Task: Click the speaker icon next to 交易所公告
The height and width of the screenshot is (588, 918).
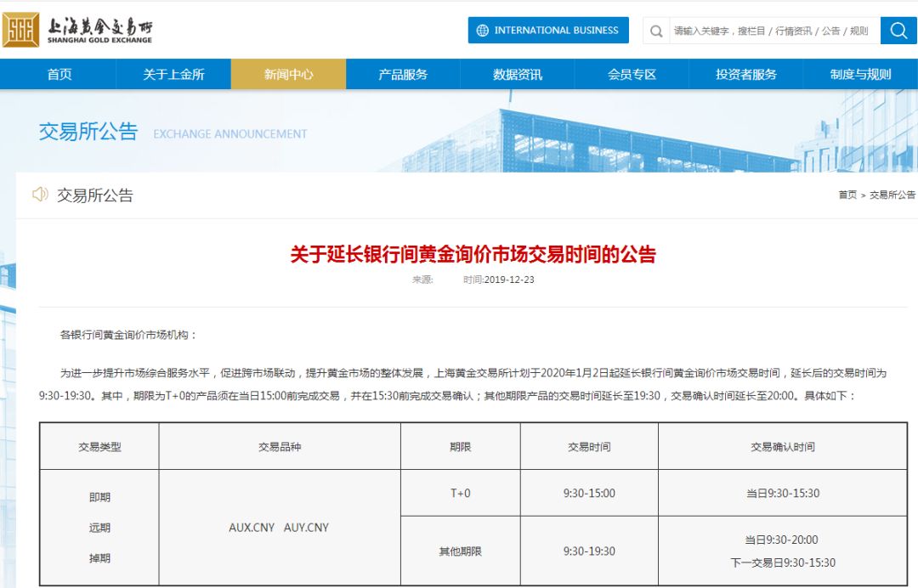Action: 40,195
